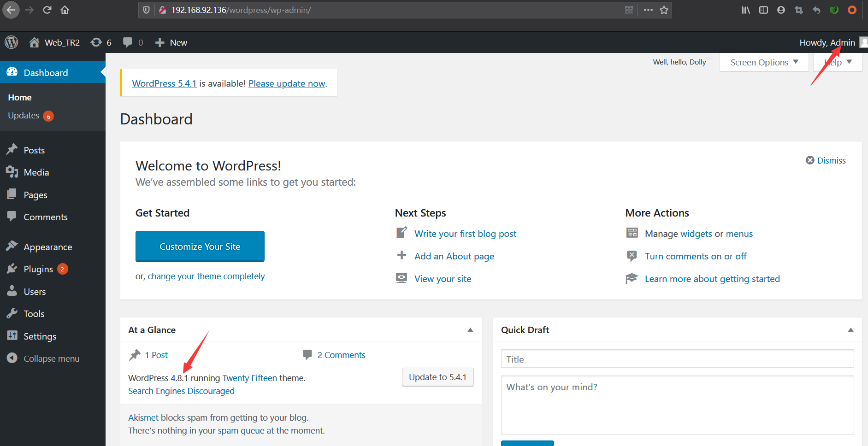Click the undo arrow extension icon
Screen dimensions: 868x446
(816, 10)
